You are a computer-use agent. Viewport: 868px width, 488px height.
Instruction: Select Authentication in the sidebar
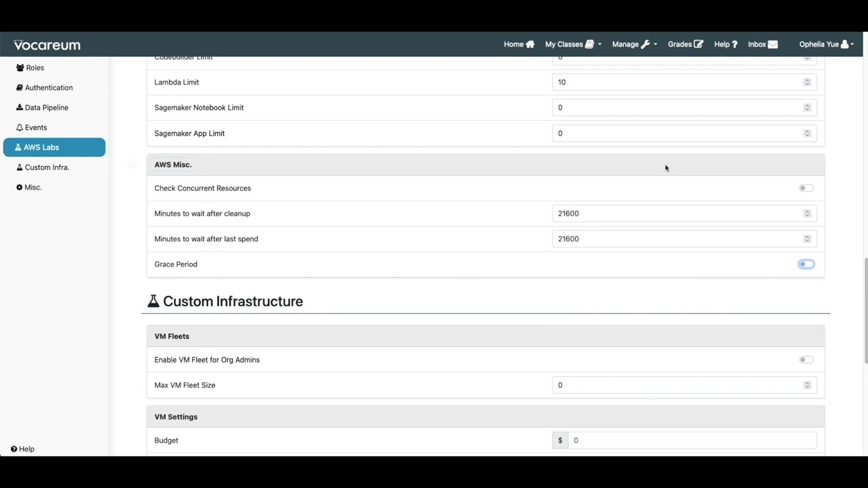[48, 87]
